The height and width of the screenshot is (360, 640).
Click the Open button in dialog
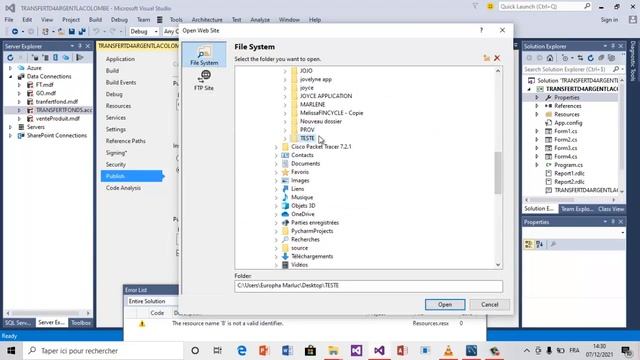(x=445, y=304)
